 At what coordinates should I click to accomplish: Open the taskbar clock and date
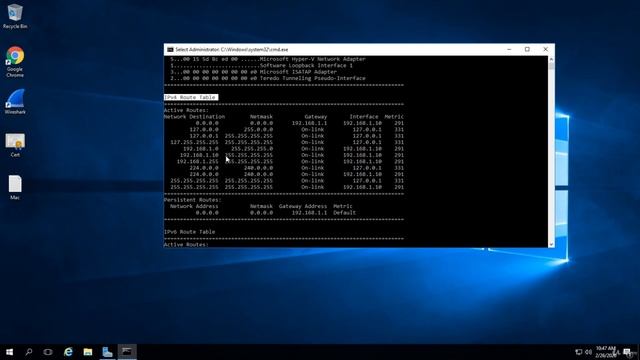[x=606, y=352]
